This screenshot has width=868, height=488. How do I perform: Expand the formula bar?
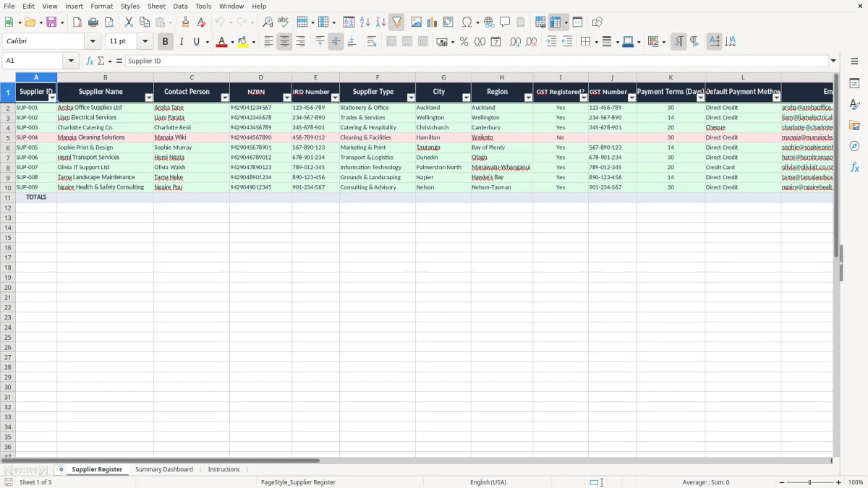[833, 61]
